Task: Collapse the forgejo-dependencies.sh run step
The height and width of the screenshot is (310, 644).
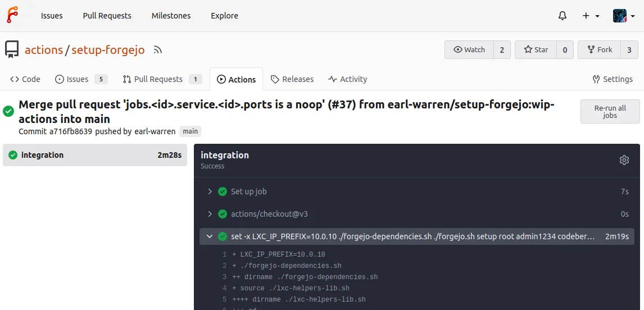Action: [210, 236]
